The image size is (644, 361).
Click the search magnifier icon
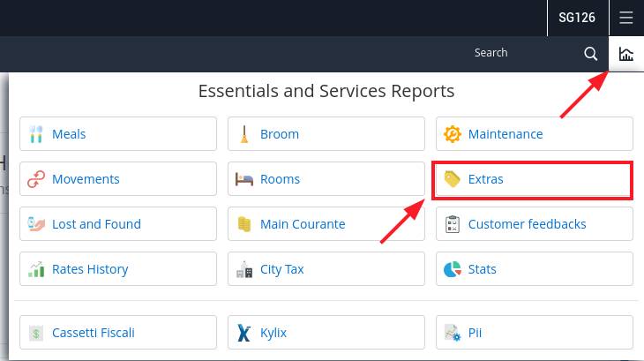coord(590,53)
